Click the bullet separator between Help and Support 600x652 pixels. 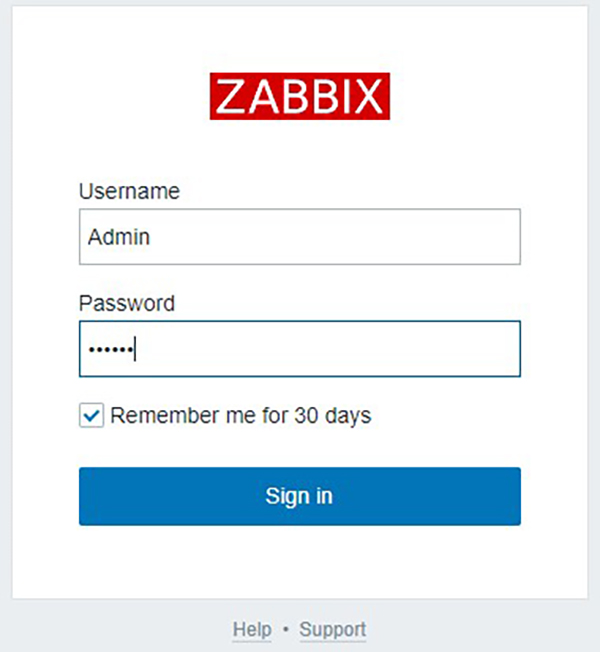pos(286,630)
